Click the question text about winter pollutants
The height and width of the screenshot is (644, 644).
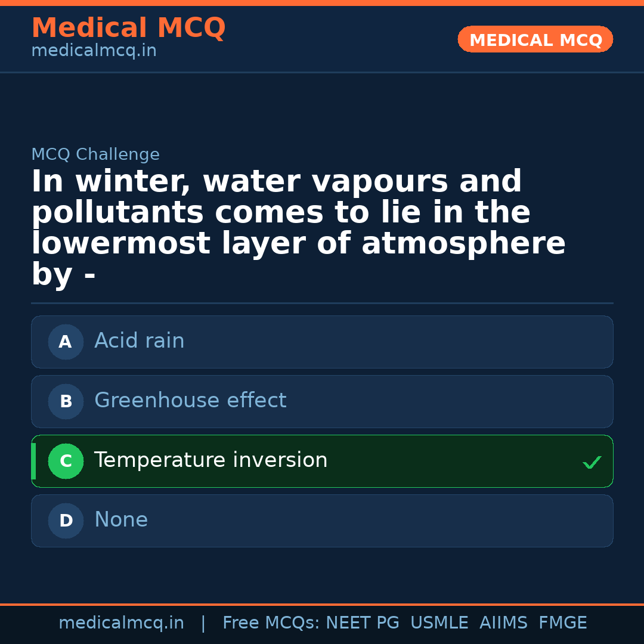pos(298,228)
